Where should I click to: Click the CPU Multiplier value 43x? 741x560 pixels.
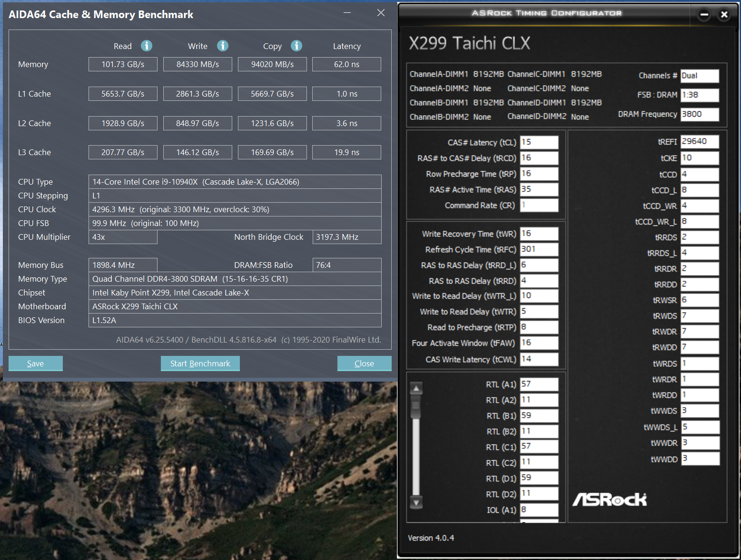[x=123, y=237]
